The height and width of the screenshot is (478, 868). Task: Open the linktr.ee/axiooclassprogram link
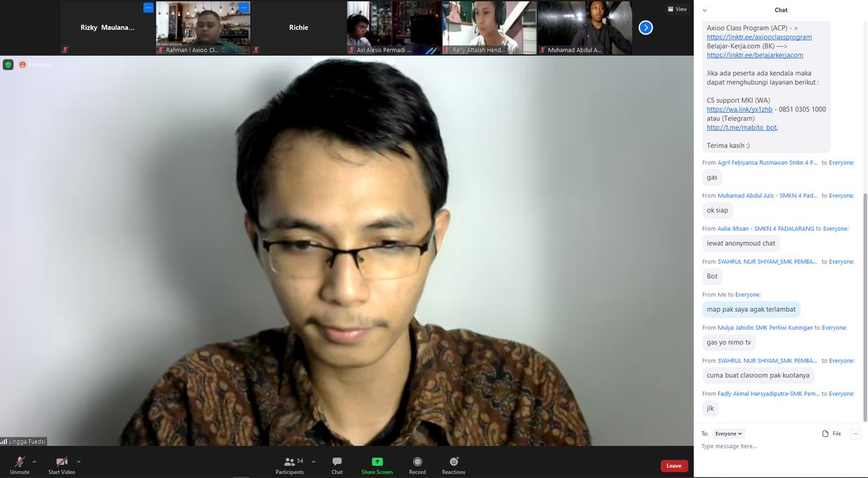tap(758, 36)
